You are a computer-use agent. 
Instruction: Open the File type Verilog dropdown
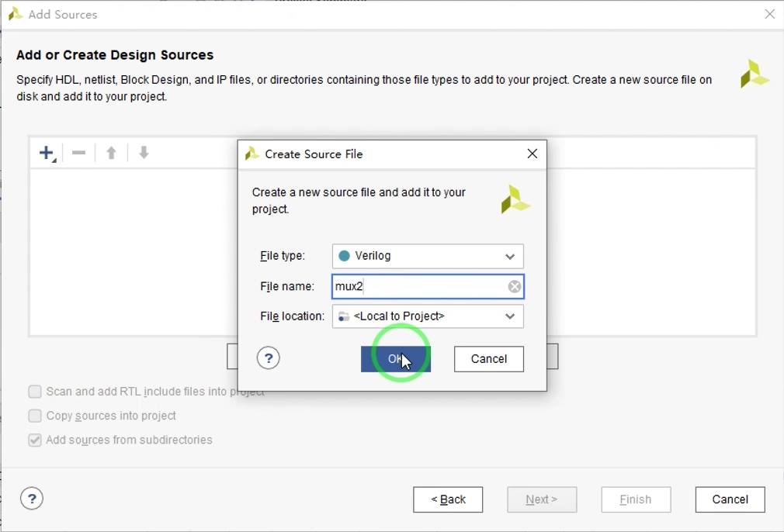pyautogui.click(x=428, y=256)
